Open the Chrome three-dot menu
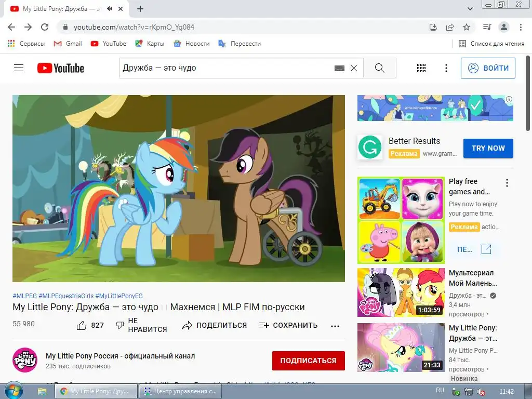The image size is (532, 399). pyautogui.click(x=521, y=27)
